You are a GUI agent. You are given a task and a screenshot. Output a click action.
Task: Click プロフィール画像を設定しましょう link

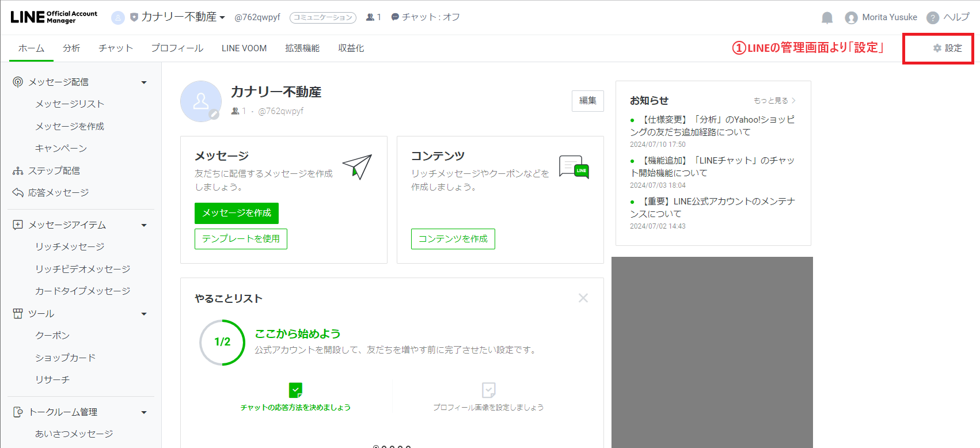pos(488,407)
